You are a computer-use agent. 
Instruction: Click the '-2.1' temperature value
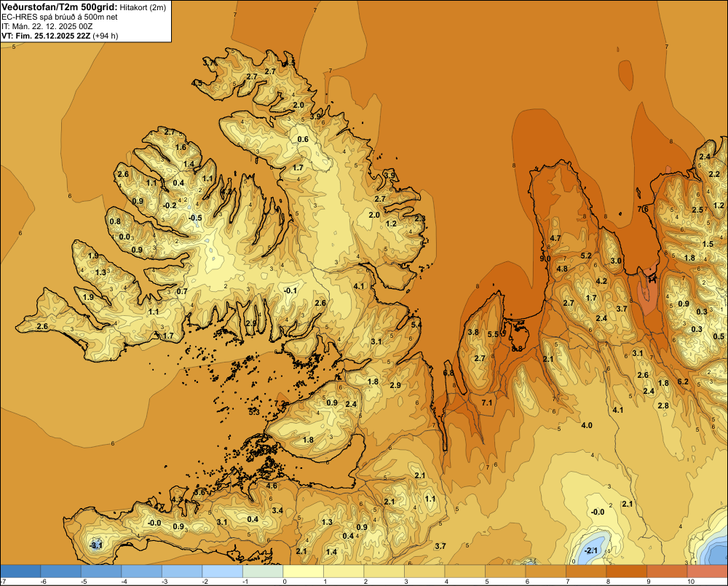590,551
